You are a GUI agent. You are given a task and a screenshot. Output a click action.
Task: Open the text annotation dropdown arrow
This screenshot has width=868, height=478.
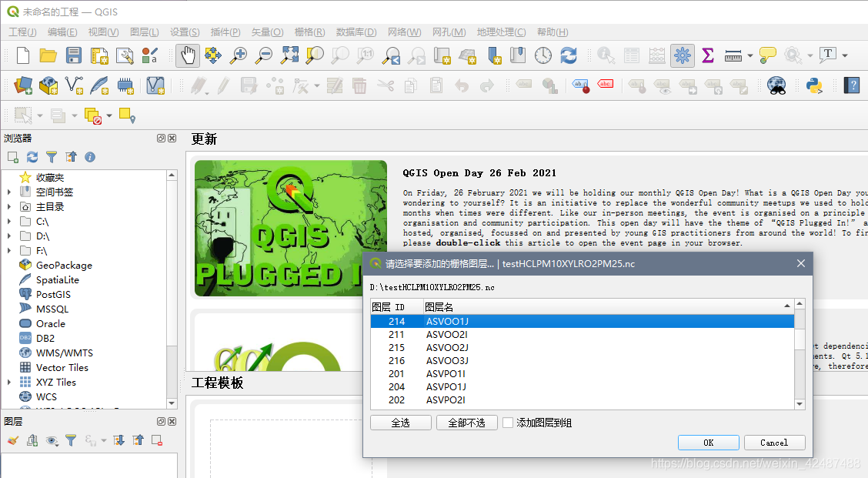point(845,55)
